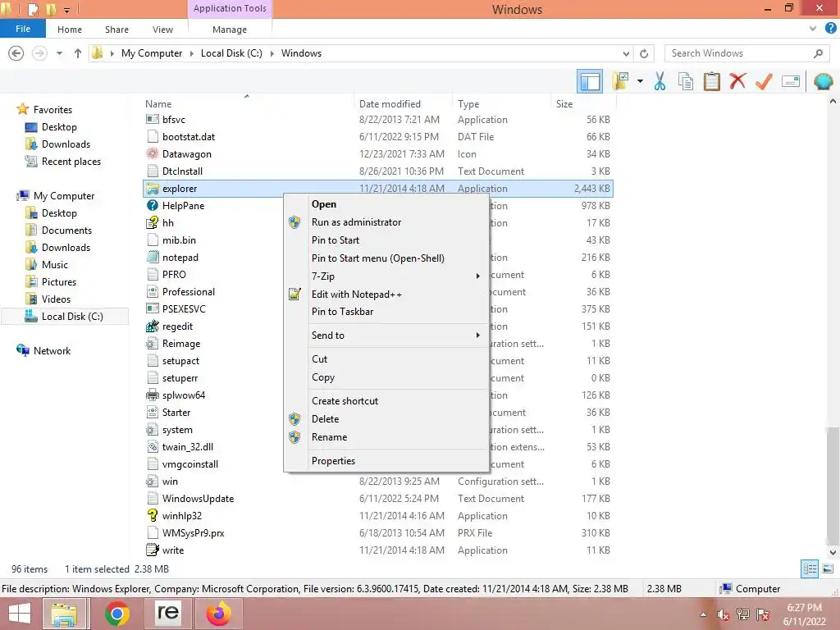This screenshot has width=840, height=630.
Task: Go up one folder level
Action: 78,53
